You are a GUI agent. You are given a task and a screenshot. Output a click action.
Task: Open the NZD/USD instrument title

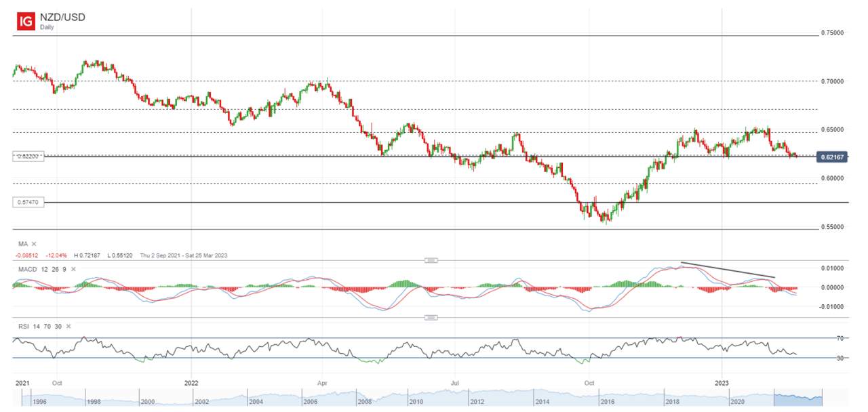[x=62, y=17]
